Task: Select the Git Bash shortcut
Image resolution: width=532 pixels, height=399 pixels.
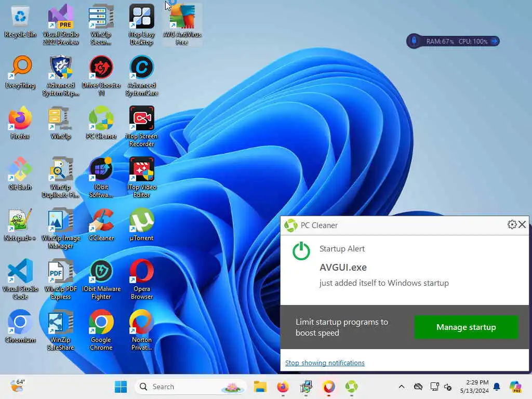Action: [20, 174]
